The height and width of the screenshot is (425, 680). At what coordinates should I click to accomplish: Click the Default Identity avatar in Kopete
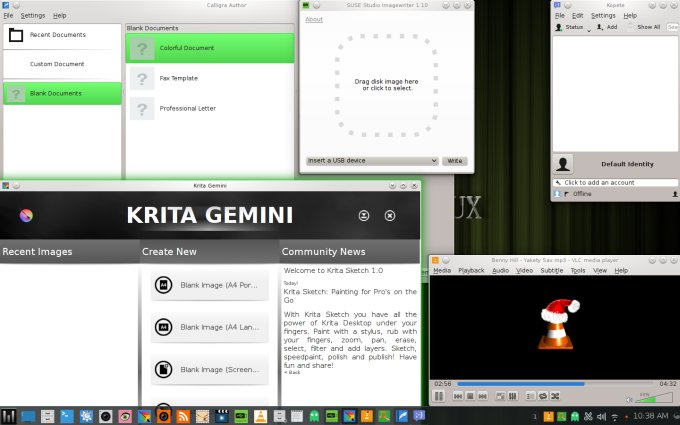click(564, 164)
